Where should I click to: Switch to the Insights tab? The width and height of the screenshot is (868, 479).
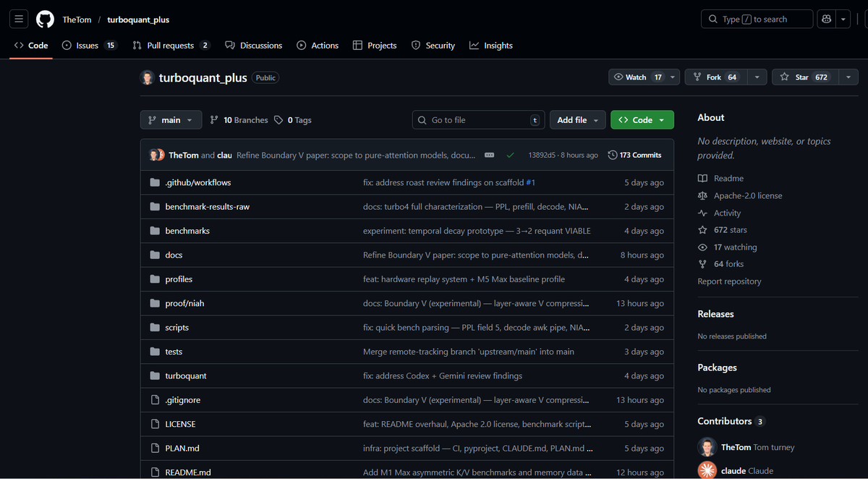(x=490, y=45)
